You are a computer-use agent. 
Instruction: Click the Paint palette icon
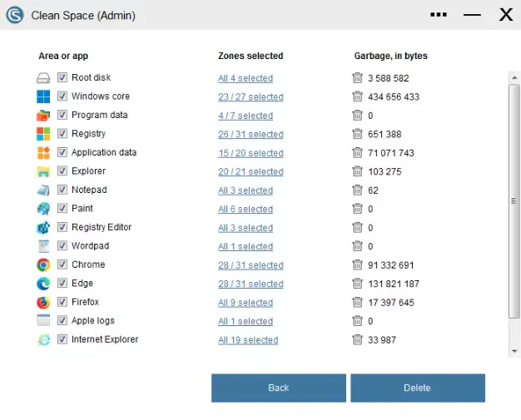click(43, 209)
